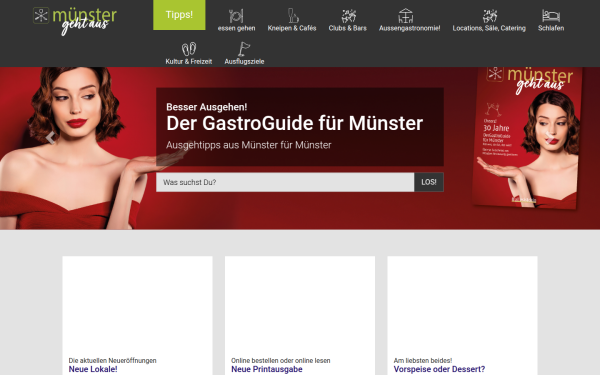This screenshot has width=600, height=375.
Task: Click the magazine cover image
Action: tap(527, 138)
